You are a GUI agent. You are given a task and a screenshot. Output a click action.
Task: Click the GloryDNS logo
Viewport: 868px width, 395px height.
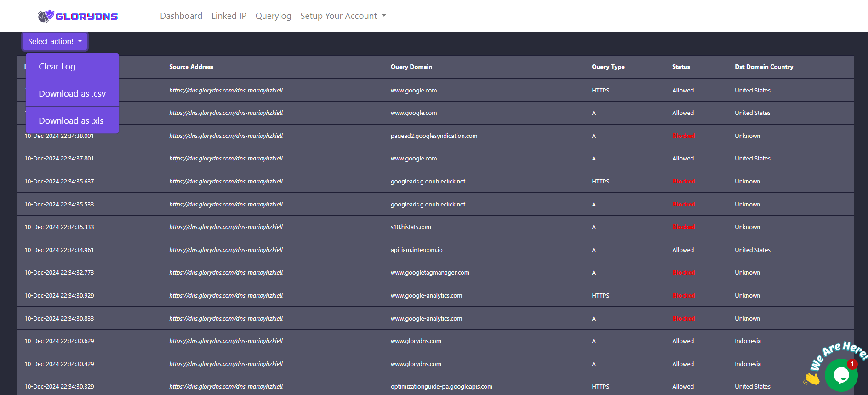pos(78,16)
